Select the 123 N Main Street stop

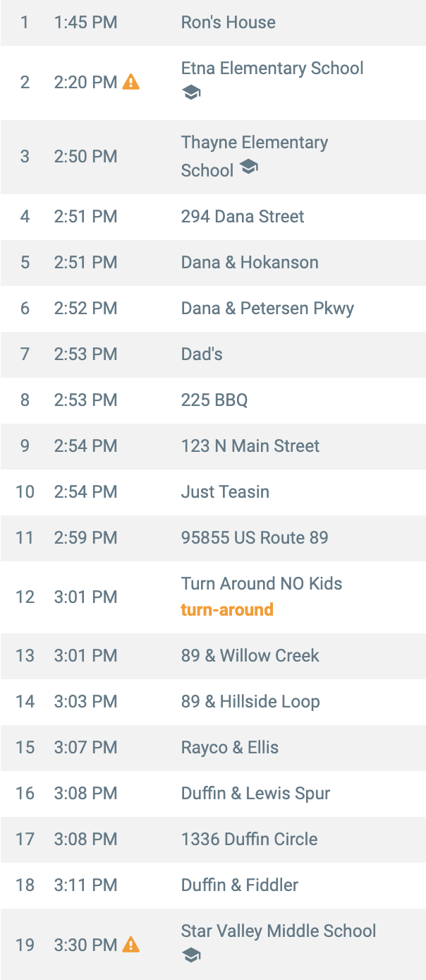coord(213,446)
